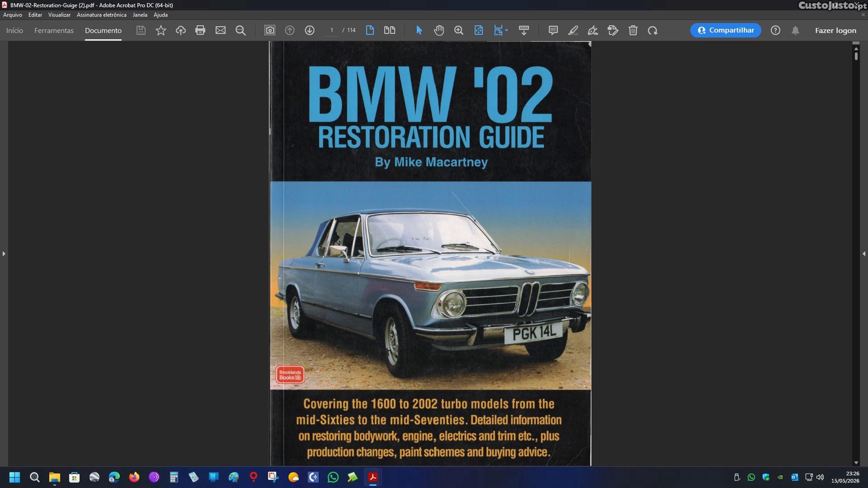Go to next page with the down arrow
868x488 pixels.
pyautogui.click(x=310, y=30)
